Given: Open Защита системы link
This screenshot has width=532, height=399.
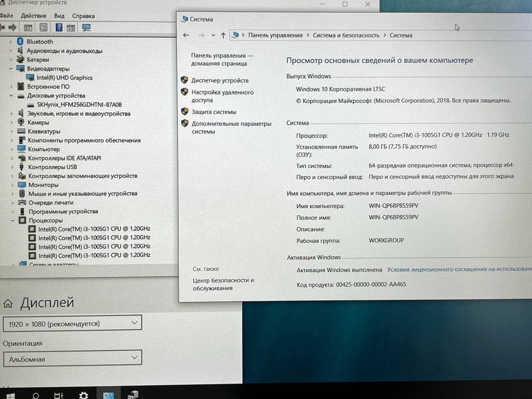Looking at the screenshot, I should pyautogui.click(x=214, y=112).
